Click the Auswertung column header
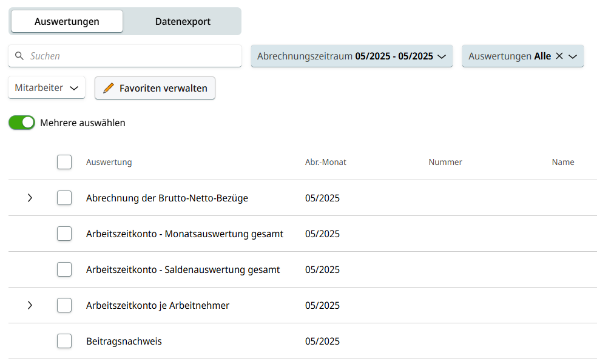The image size is (597, 364). pos(109,162)
